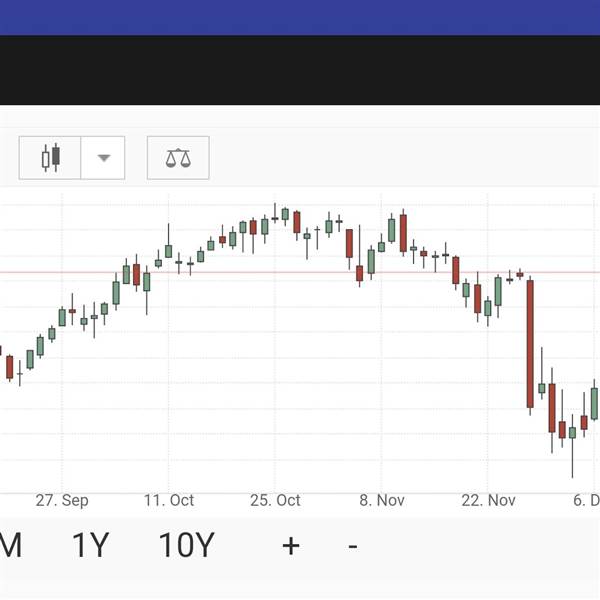Select the 10Y time range
Image resolution: width=600 pixels, height=600 pixels.
(186, 545)
